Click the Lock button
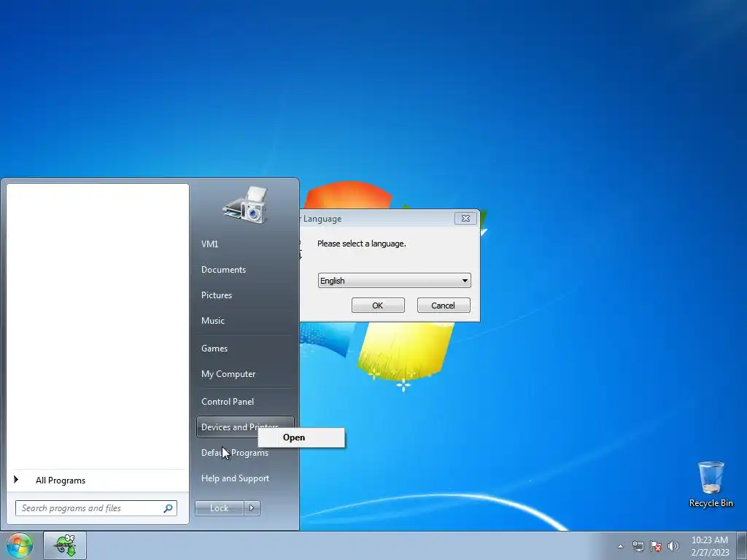Viewport: 747px width, 560px height. pyautogui.click(x=219, y=508)
